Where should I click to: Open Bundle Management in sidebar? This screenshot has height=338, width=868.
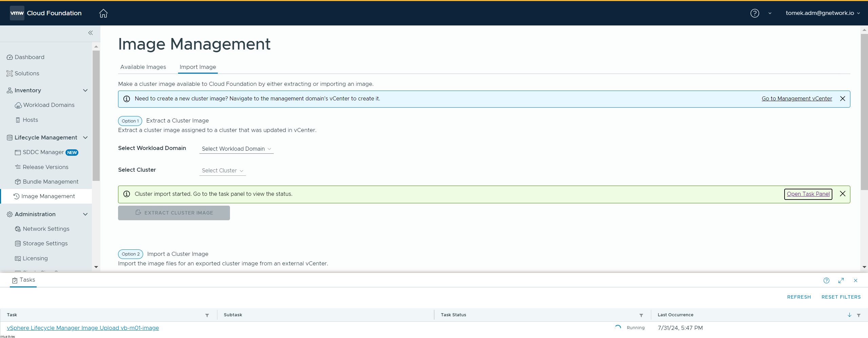point(46,182)
